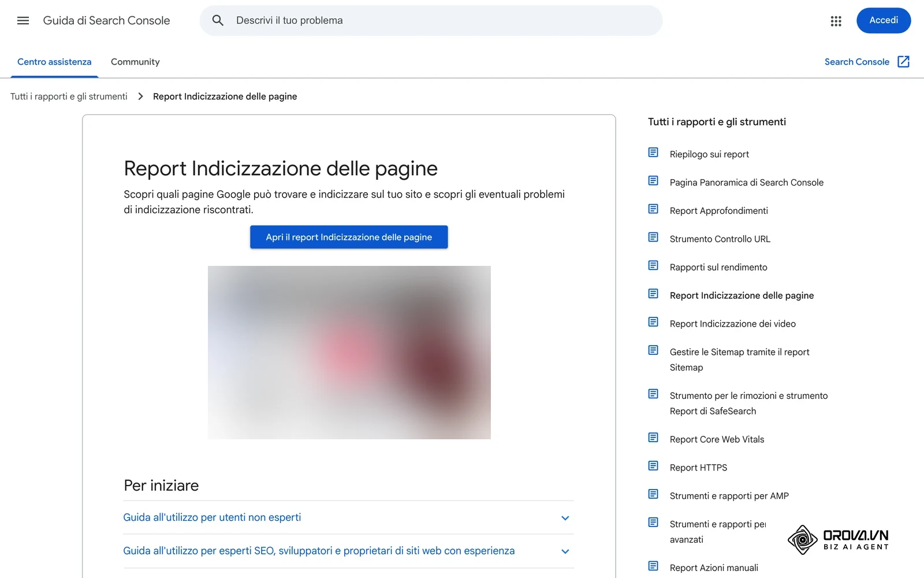Click the Guida di Search Console title
The width and height of the screenshot is (924, 578).
click(x=106, y=21)
